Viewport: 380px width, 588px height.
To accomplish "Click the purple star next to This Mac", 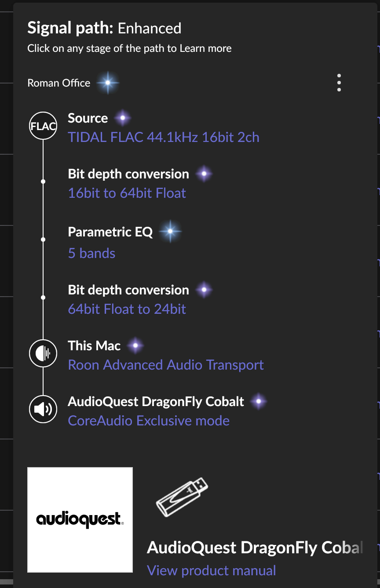I will 135,345.
